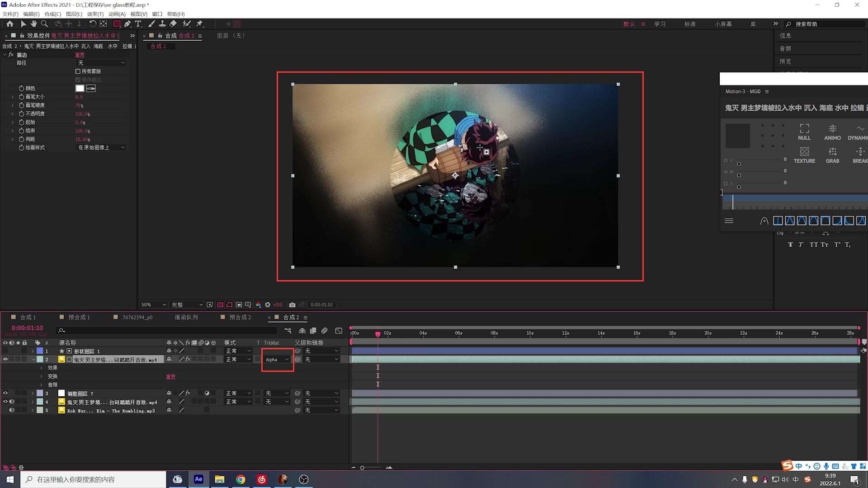Switch to the 小屏幕 workspace
Image resolution: width=868 pixels, height=488 pixels.
coord(723,24)
